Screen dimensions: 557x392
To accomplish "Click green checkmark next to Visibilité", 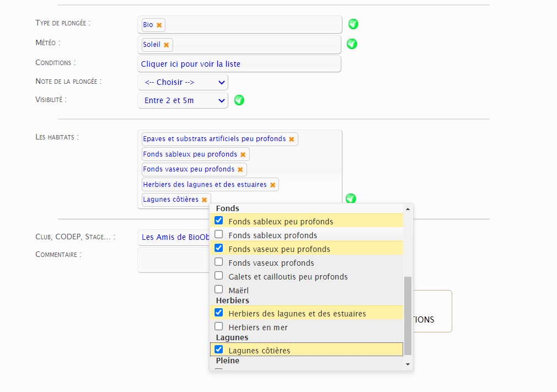I will click(x=239, y=100).
